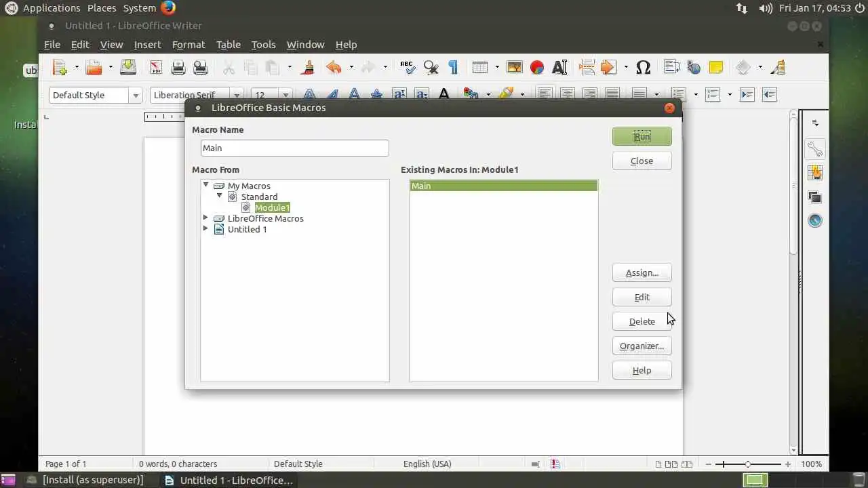This screenshot has height=488, width=868.
Task: Click the Clone Formatting paintbrush icon
Action: pyautogui.click(x=308, y=67)
